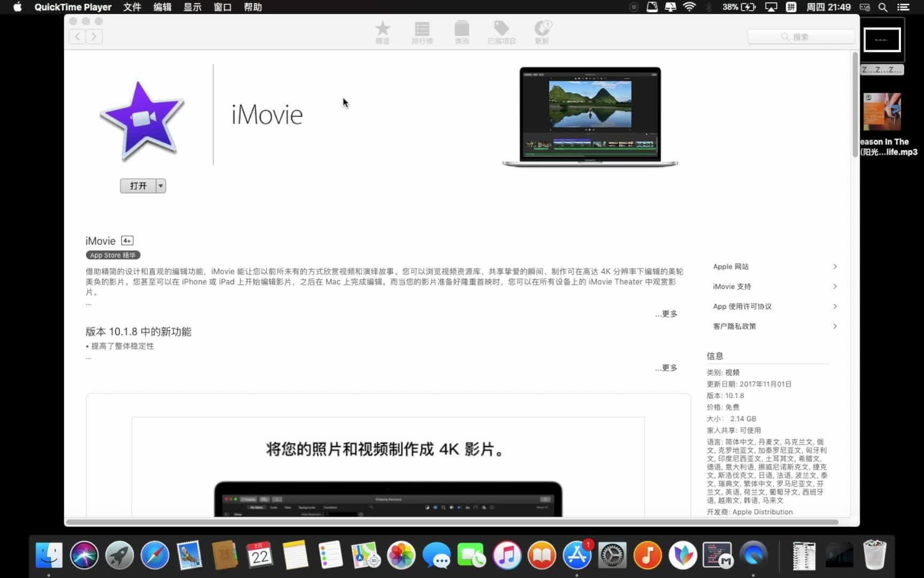Image resolution: width=924 pixels, height=578 pixels.
Task: Click the MacBook iMovie preview image
Action: tap(590, 117)
